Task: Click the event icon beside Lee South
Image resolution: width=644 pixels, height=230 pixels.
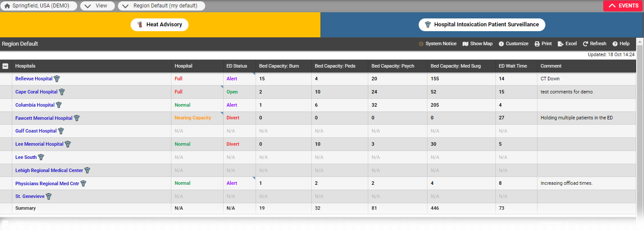Action: [41, 157]
